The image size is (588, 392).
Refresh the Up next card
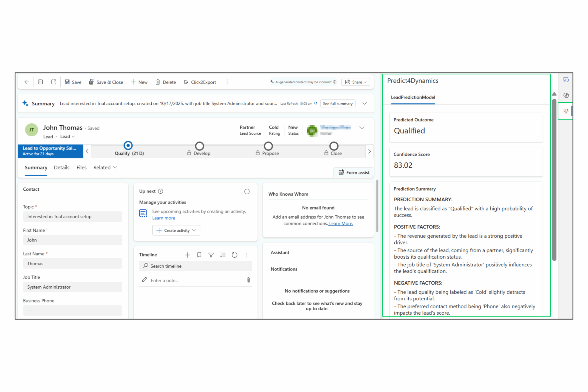pos(247,192)
